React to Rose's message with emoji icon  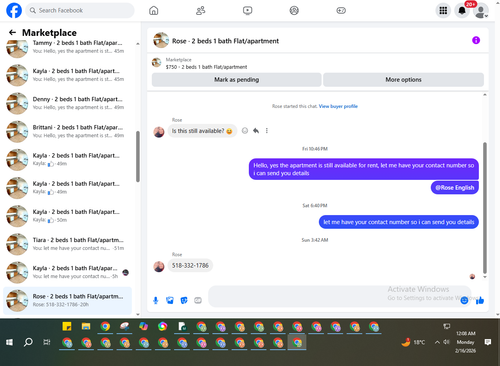click(245, 131)
